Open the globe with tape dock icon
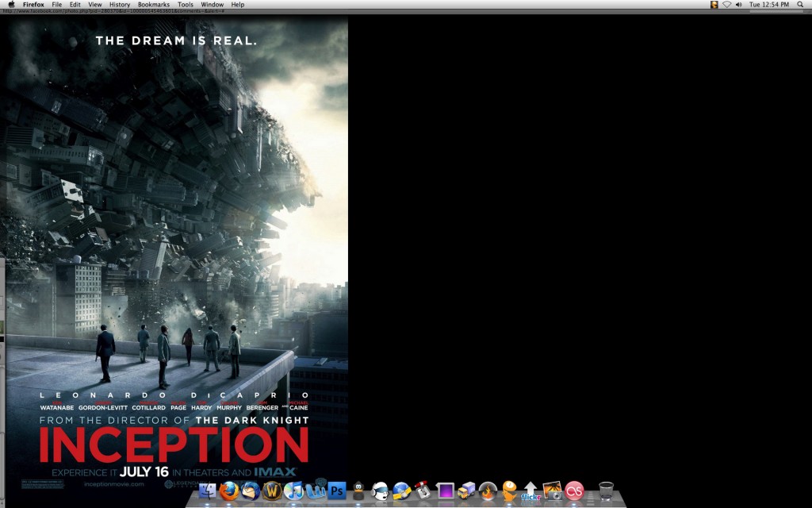Image resolution: width=812 pixels, height=508 pixels. tap(401, 490)
